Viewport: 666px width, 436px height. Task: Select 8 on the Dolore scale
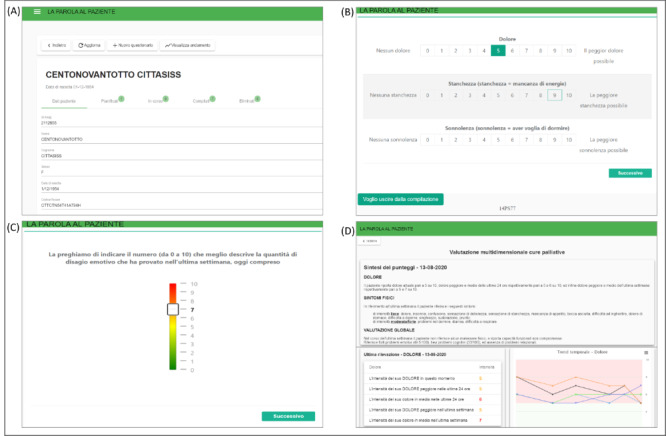540,51
